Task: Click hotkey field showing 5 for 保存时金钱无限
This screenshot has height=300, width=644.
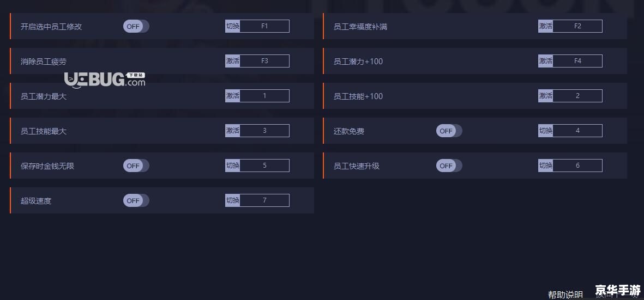Action: pos(264,166)
